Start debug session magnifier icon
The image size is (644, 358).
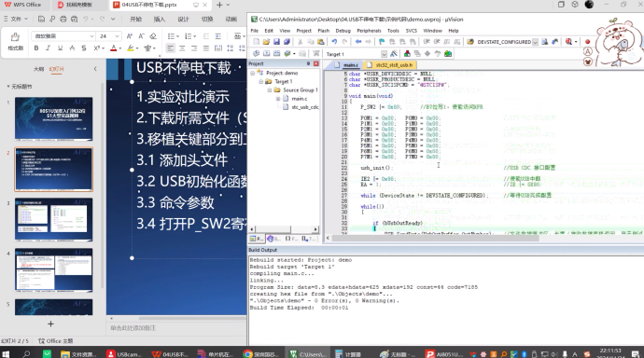568,42
